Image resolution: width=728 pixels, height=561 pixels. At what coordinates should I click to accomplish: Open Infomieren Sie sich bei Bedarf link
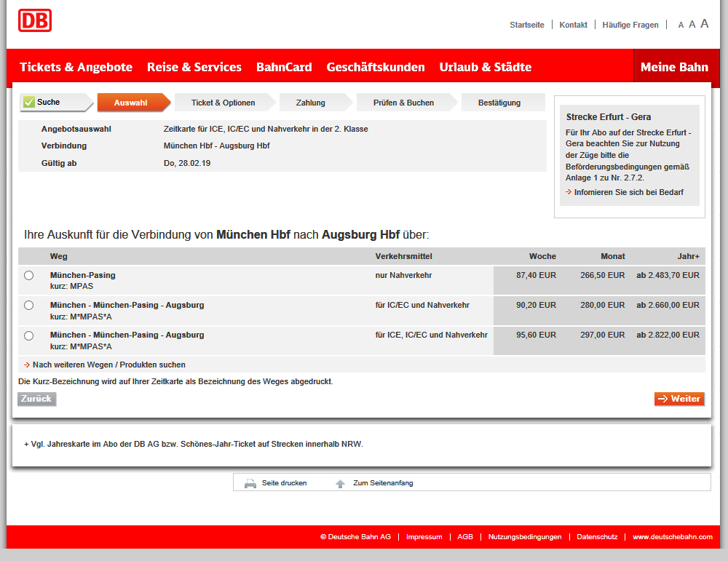pyautogui.click(x=628, y=193)
